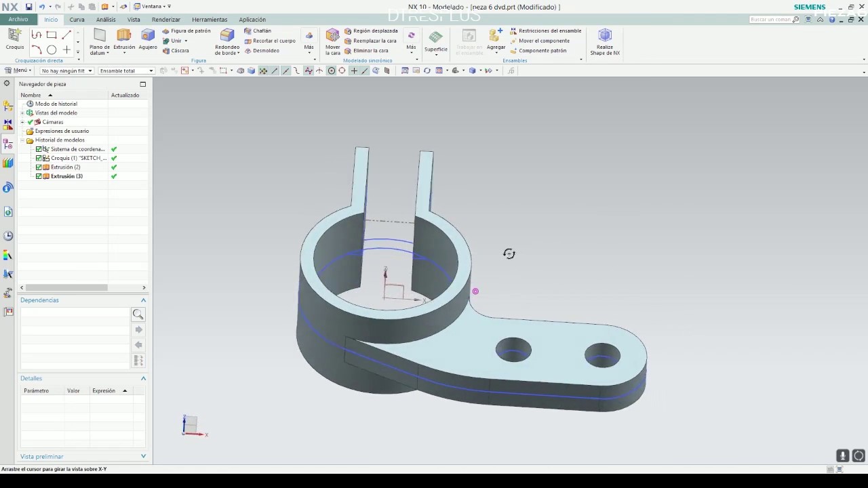Screen dimensions: 868x488
Task: Select the Extrusión tool
Action: pos(124,39)
